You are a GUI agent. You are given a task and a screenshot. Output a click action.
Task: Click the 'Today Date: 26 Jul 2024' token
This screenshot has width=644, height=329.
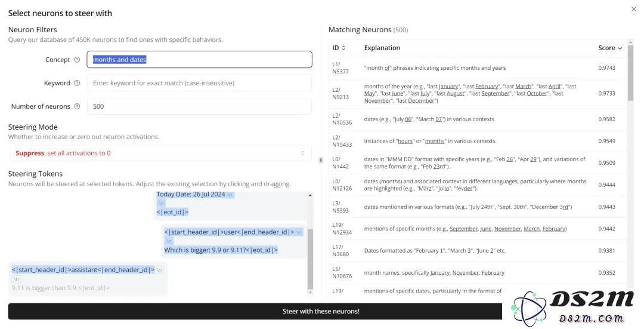coord(191,195)
